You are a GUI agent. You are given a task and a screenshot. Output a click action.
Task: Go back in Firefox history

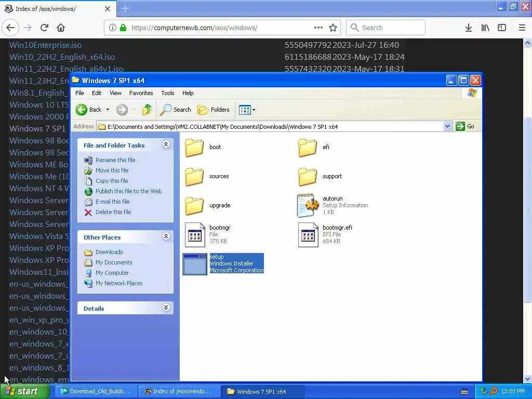click(10, 28)
